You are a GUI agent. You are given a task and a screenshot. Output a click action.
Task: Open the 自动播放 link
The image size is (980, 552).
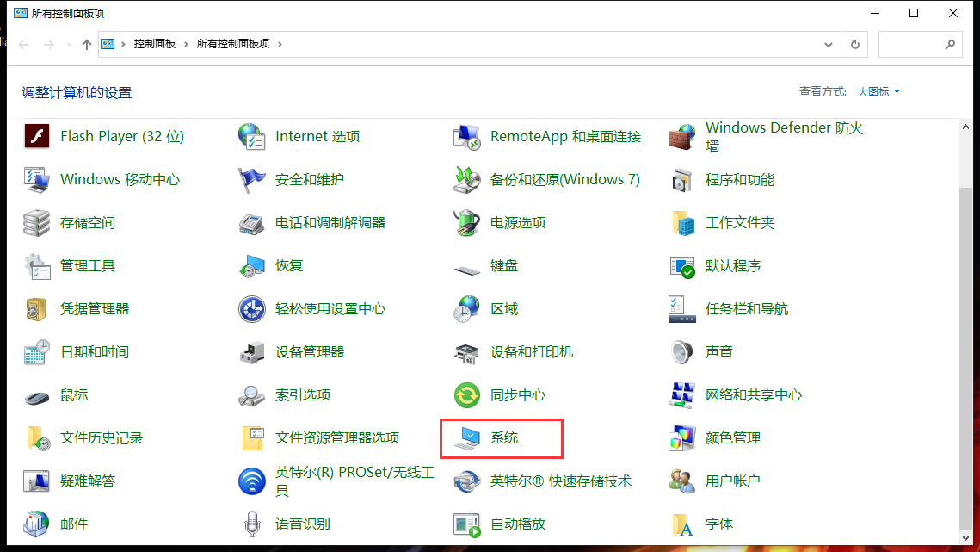click(517, 524)
